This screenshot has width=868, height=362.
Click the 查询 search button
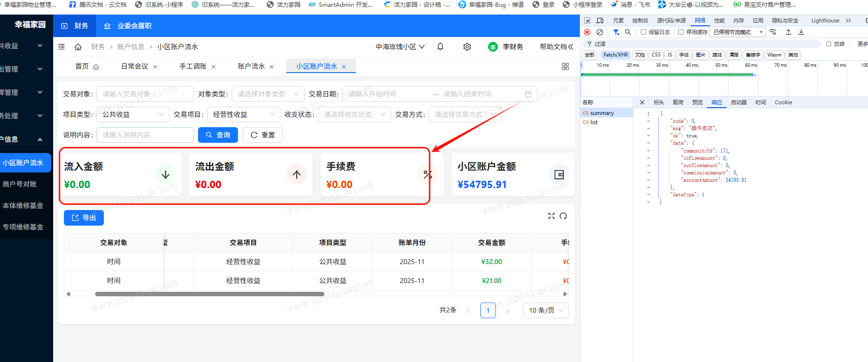(x=218, y=135)
